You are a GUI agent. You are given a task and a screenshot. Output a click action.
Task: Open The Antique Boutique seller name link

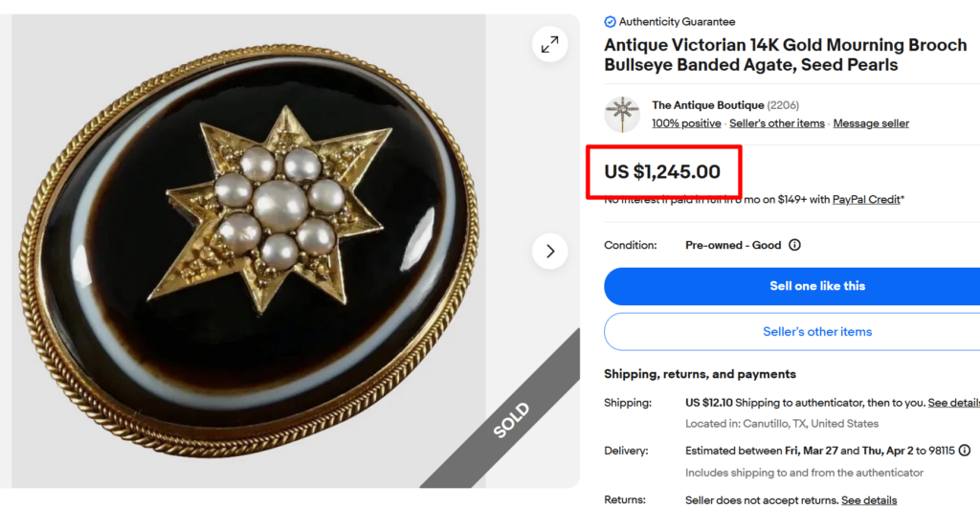[x=707, y=105]
